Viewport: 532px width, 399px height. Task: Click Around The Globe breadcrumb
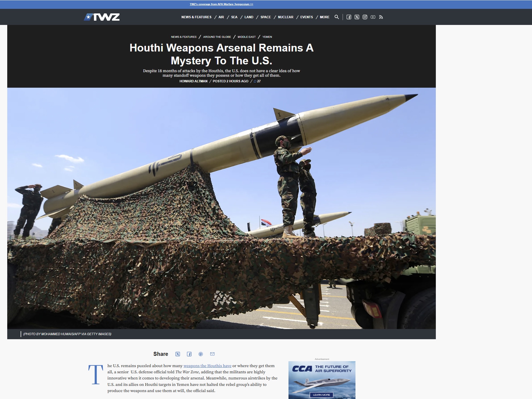(217, 37)
